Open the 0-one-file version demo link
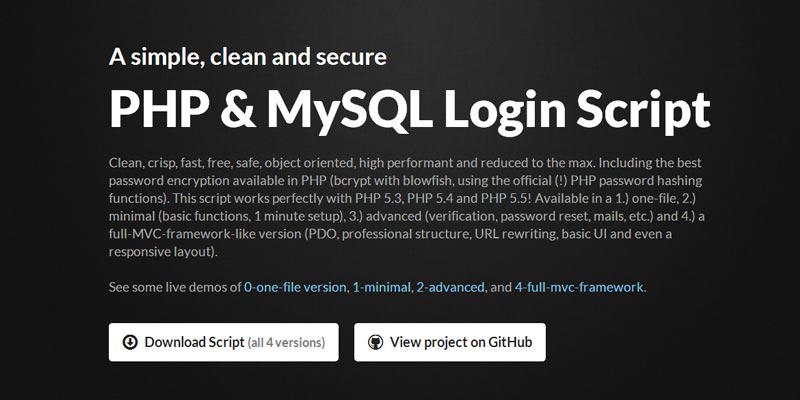The width and height of the screenshot is (800, 400). coord(295,288)
